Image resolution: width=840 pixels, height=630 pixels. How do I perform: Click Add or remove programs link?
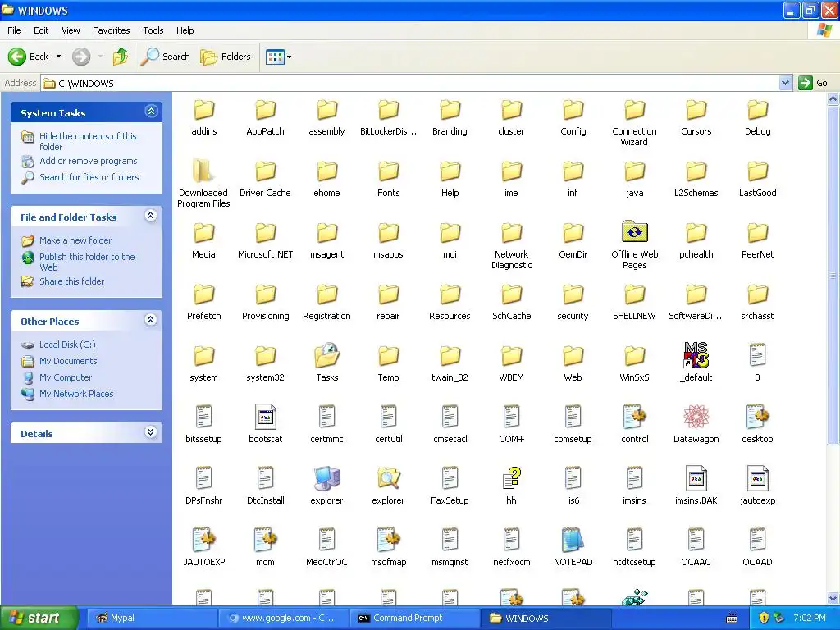(89, 161)
